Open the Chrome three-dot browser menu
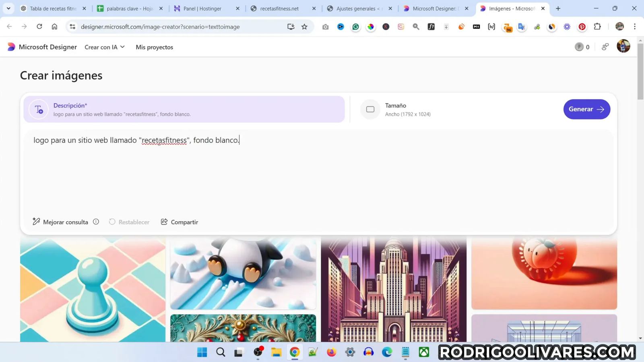644x362 pixels. pyautogui.click(x=635, y=27)
